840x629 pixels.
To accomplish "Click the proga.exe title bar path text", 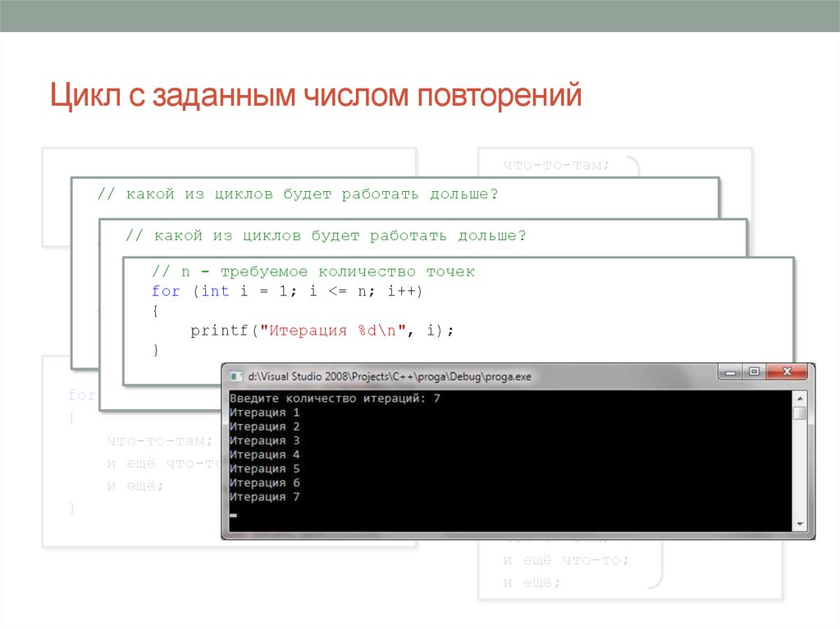I will point(389,377).
